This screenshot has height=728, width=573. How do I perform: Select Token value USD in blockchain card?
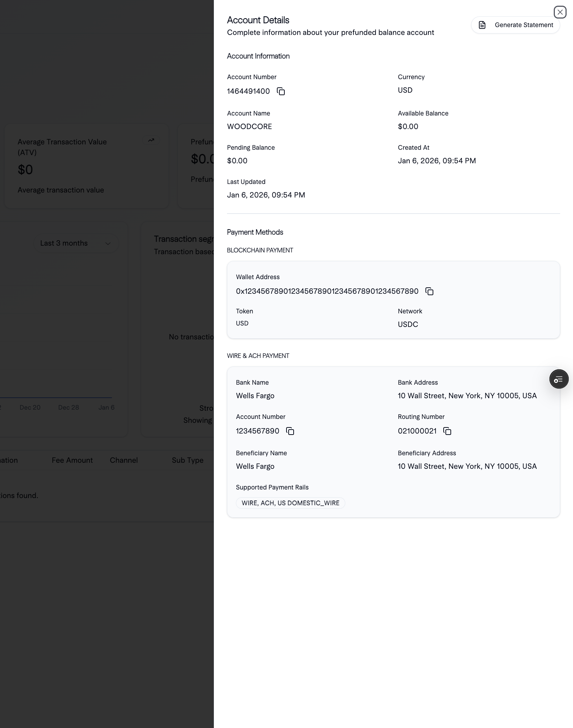tap(242, 323)
